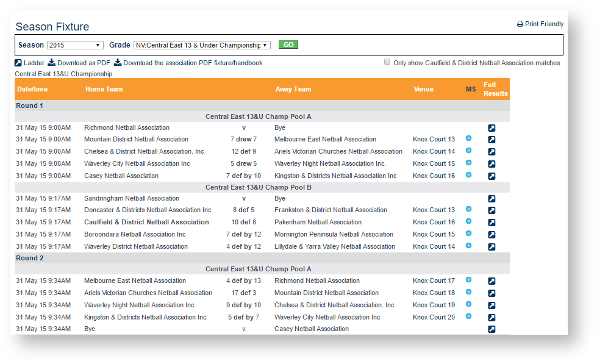Tick Only show Caulfield & District matches checkbox
The image size is (597, 364).
387,62
